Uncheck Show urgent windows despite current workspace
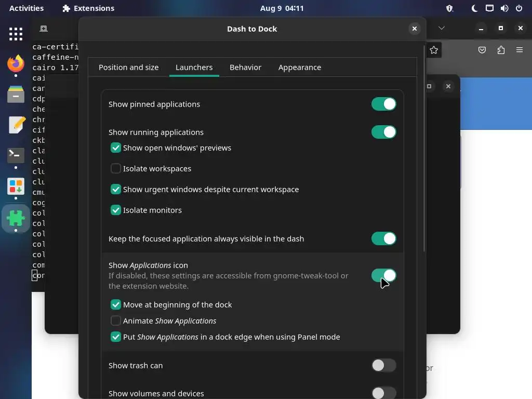The height and width of the screenshot is (399, 532). [116, 189]
